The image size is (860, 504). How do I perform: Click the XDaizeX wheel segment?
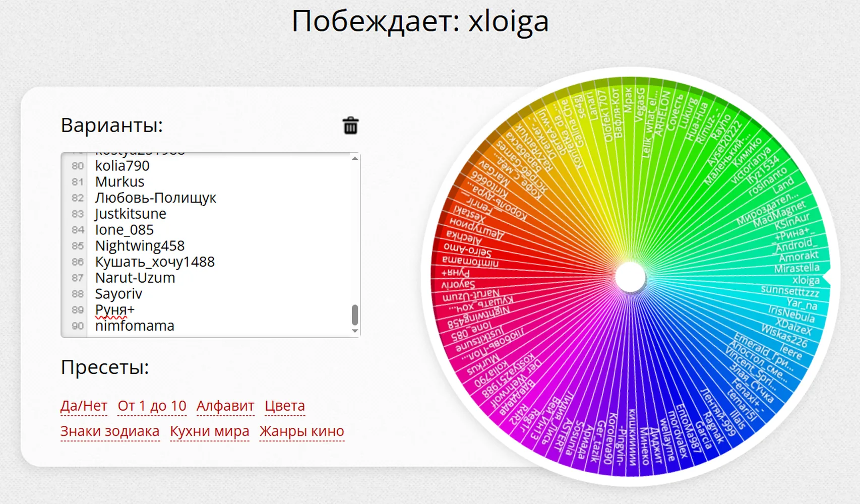coord(794,326)
